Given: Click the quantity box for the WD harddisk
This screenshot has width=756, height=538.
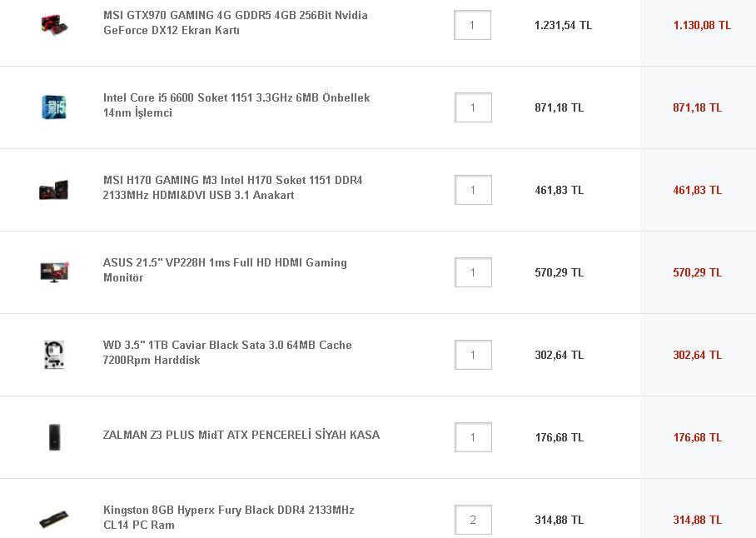Looking at the screenshot, I should point(473,355).
